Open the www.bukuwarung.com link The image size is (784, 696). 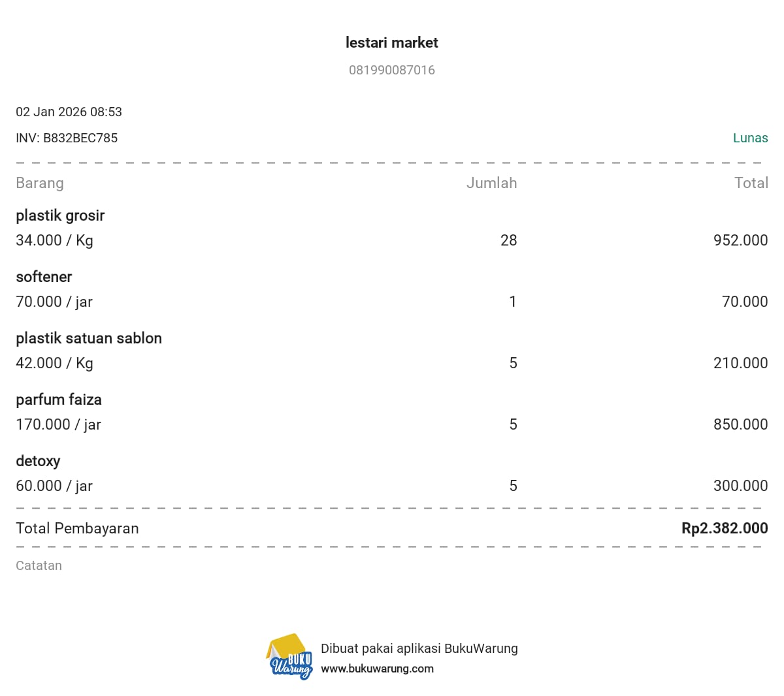point(377,669)
